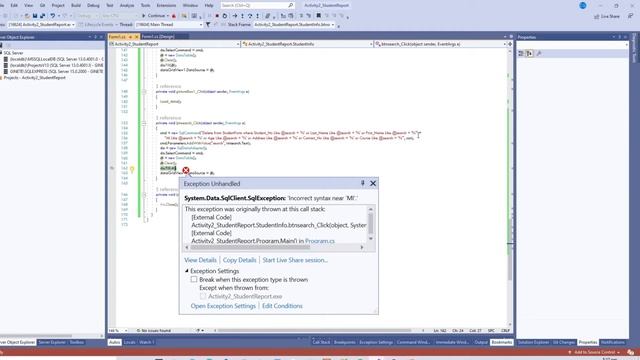Open the Thread dropdown showing Main Thread
640x360 pixels.
169,25
